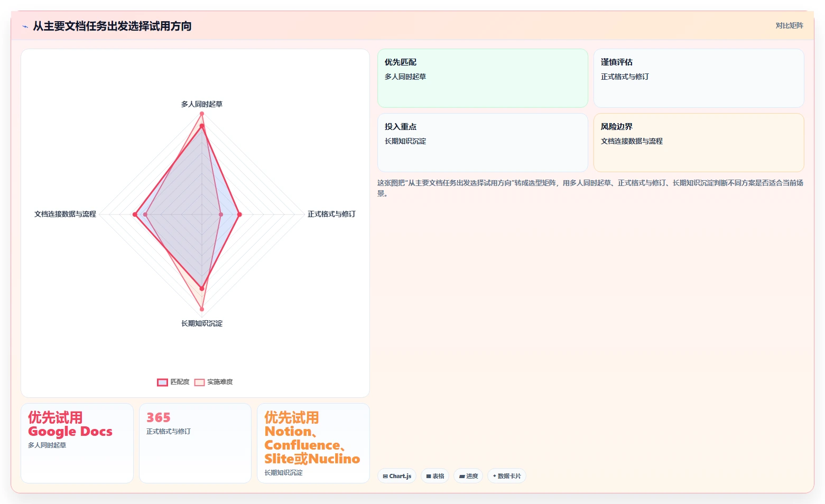Click the star icon in 数据卡片 chip
The width and height of the screenshot is (825, 504).
tap(495, 476)
